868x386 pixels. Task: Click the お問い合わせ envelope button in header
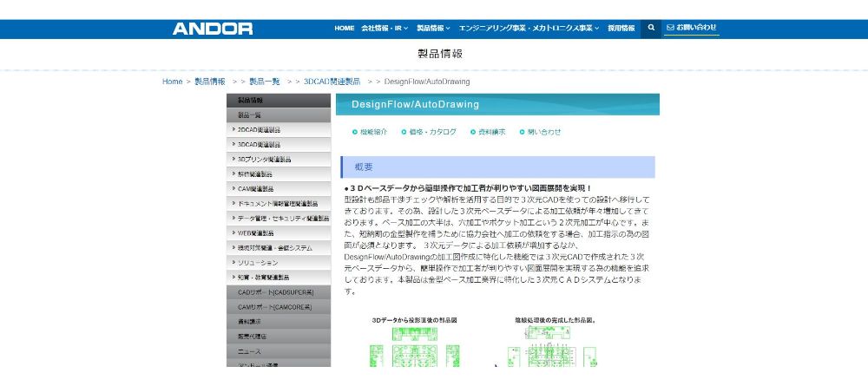tap(691, 28)
